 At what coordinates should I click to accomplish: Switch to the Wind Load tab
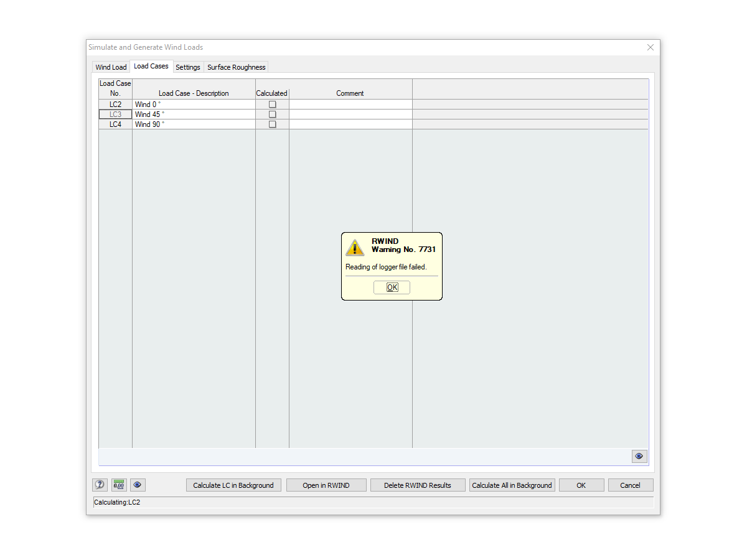click(x=111, y=67)
